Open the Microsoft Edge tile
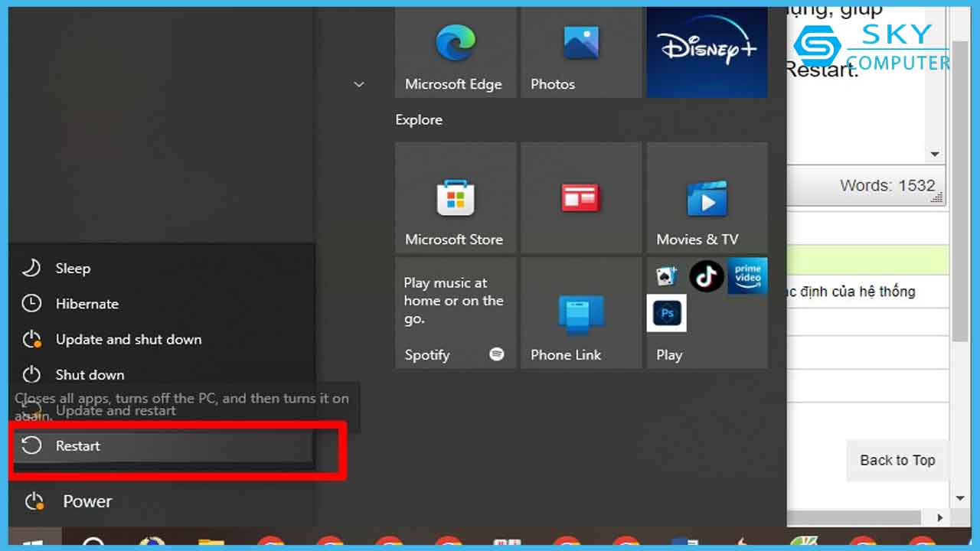This screenshot has width=980, height=551. pyautogui.click(x=456, y=53)
